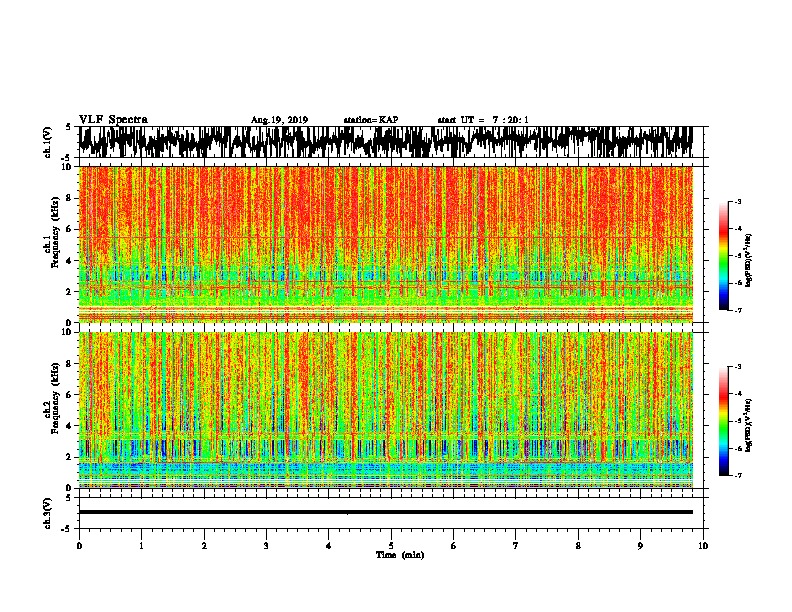Click the "station=KAP" label
Image resolution: width=792 pixels, height=612 pixels.
pos(371,120)
